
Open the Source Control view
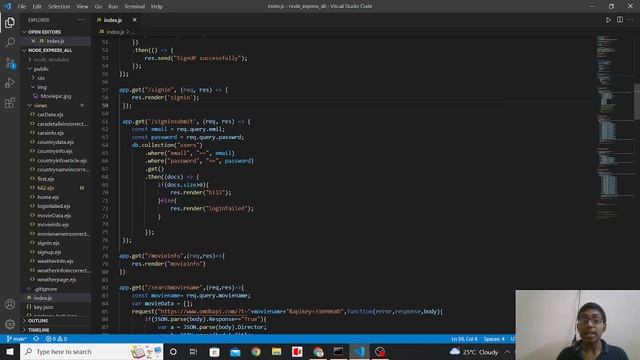point(10,63)
